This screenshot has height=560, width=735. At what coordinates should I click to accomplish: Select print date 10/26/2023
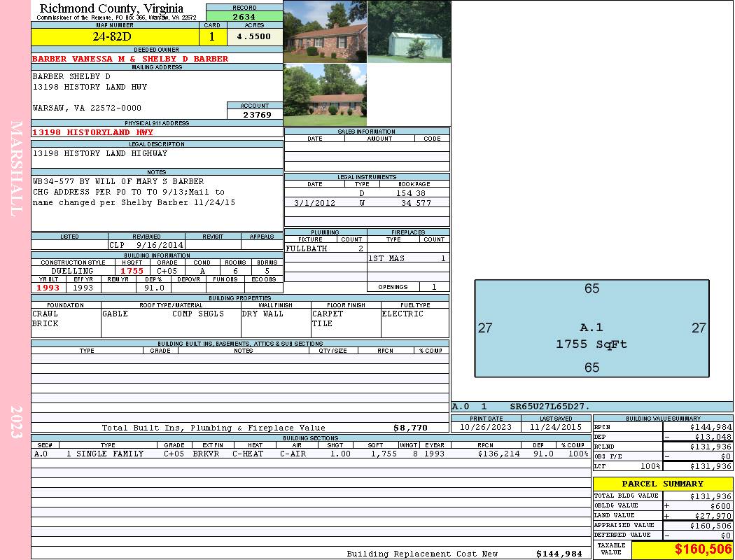(486, 427)
